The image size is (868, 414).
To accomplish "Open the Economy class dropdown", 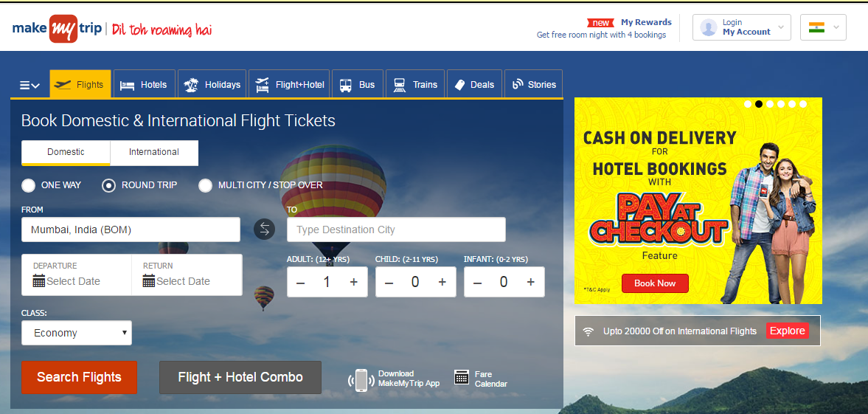I will [x=77, y=333].
